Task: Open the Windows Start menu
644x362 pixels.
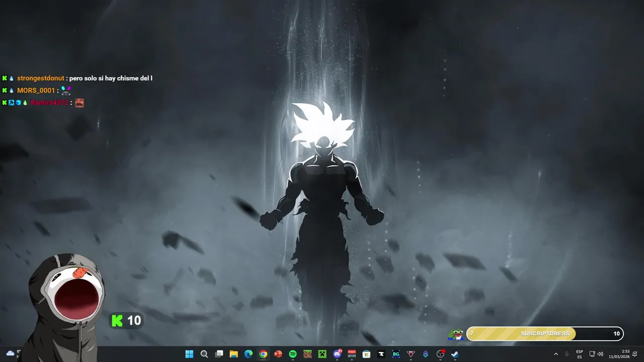Action: click(189, 354)
